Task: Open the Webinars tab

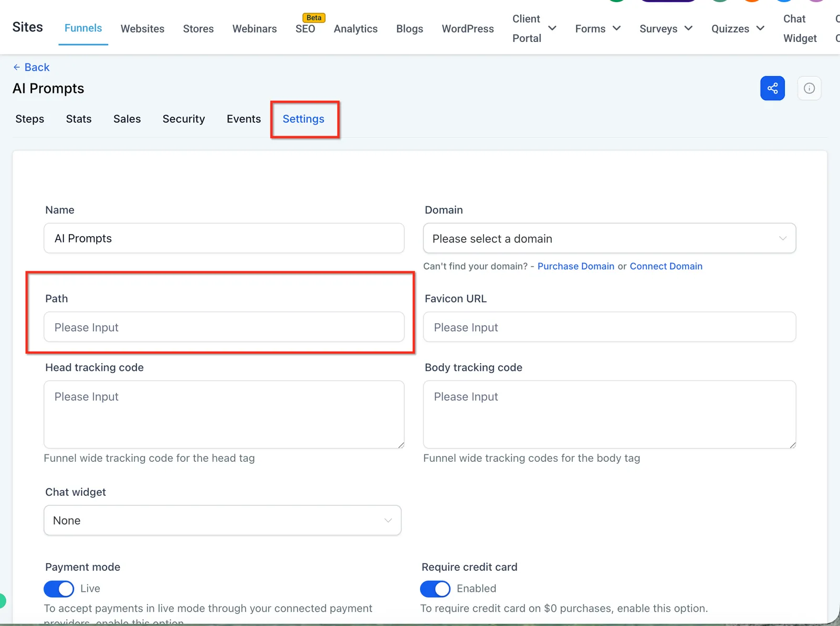Action: click(x=255, y=28)
